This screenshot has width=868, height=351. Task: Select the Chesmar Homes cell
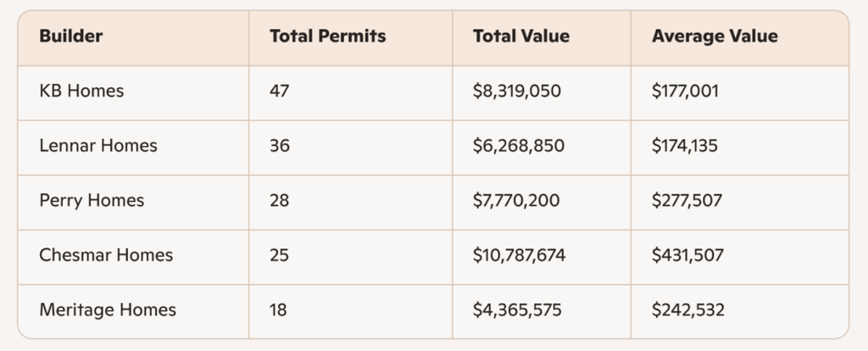[x=106, y=255]
